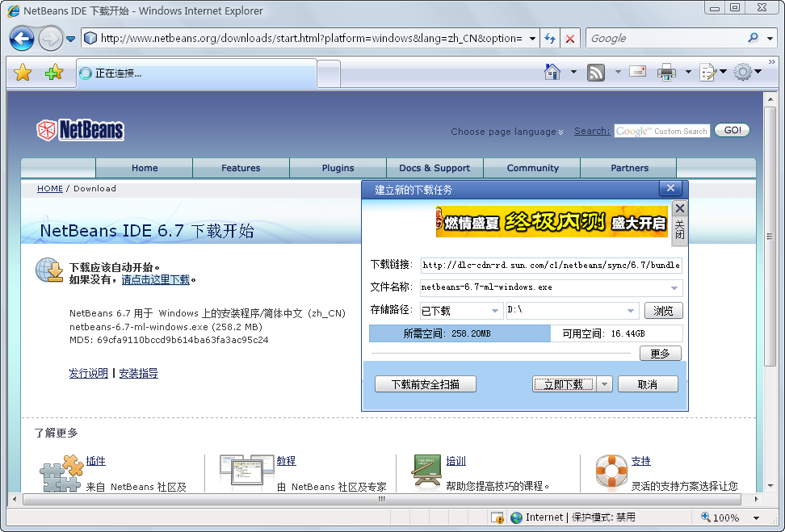Open the 已下载 category dropdown
This screenshot has width=785, height=532.
coord(494,311)
